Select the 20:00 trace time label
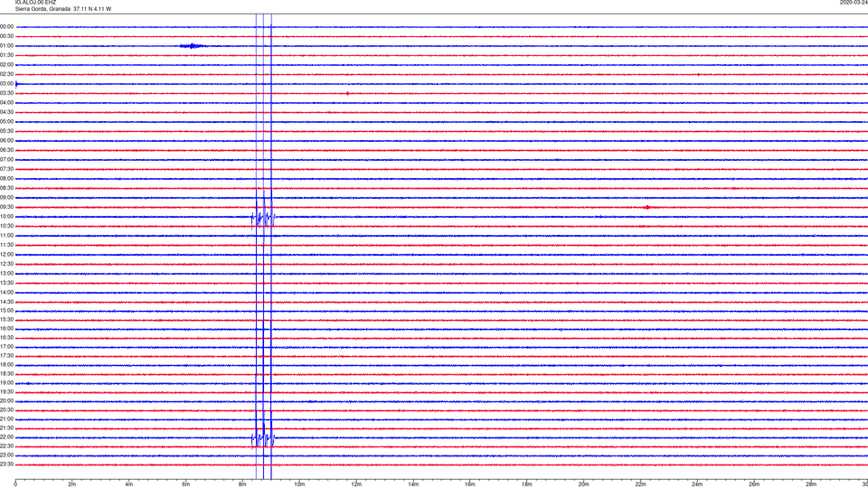Image resolution: width=868 pixels, height=488 pixels. [6, 401]
